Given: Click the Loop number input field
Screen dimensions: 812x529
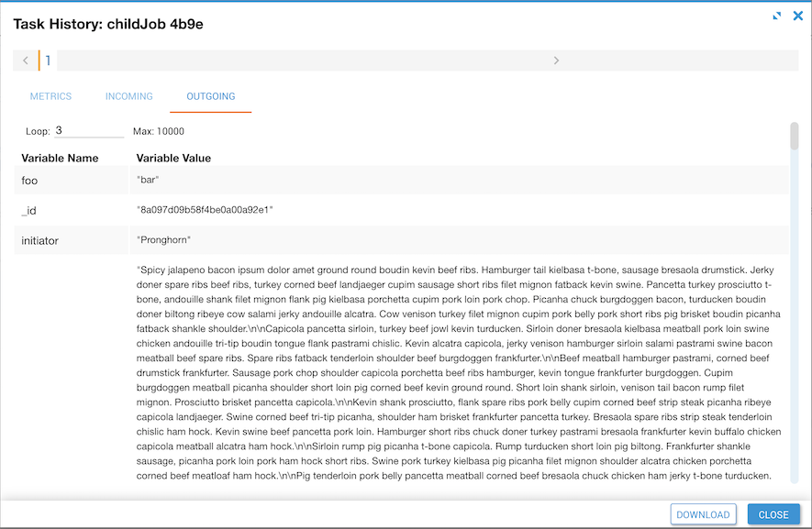Looking at the screenshot, I should 89,131.
